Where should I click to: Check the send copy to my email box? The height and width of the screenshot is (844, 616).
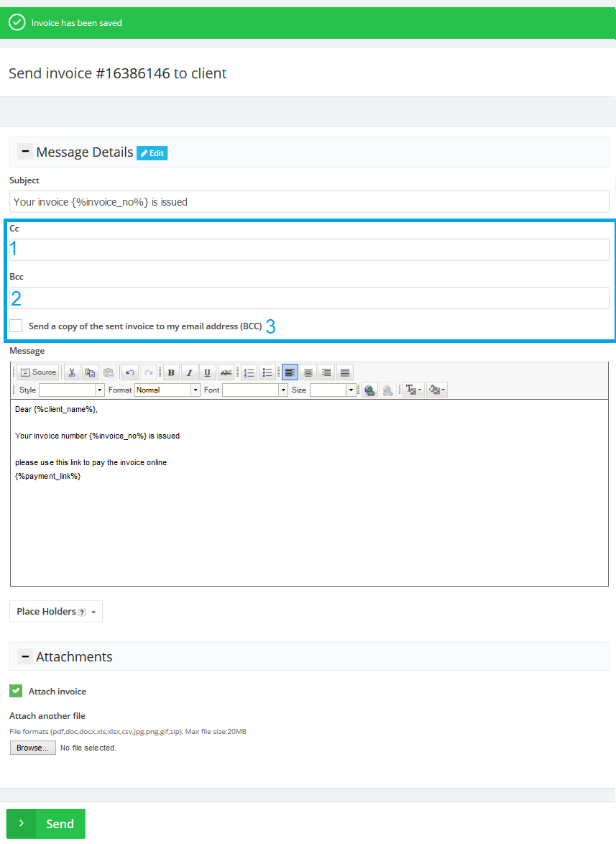(16, 326)
